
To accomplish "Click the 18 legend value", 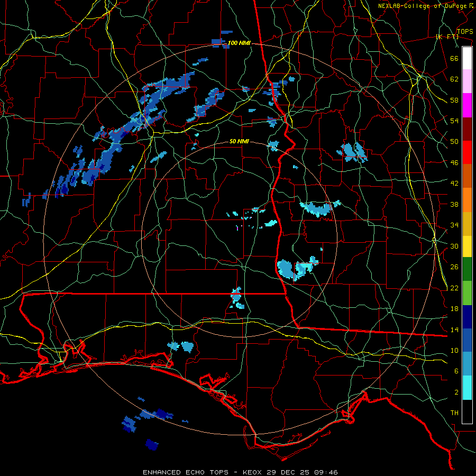I will pos(454,309).
